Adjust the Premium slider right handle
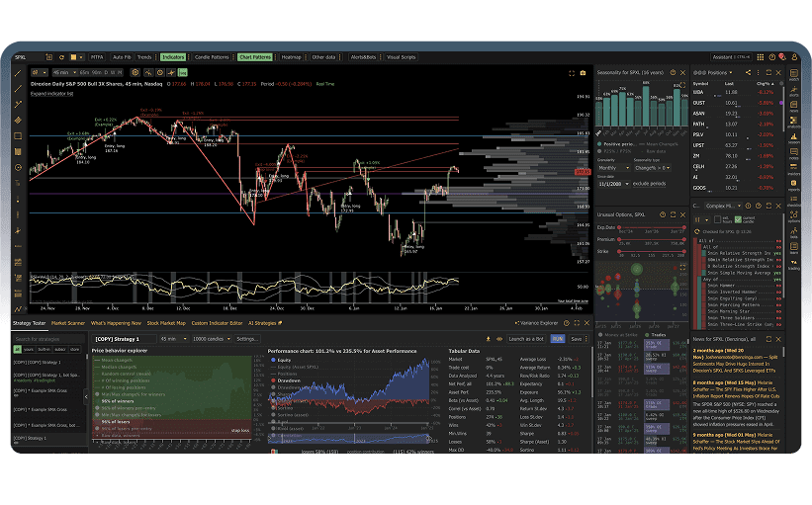 (x=684, y=239)
